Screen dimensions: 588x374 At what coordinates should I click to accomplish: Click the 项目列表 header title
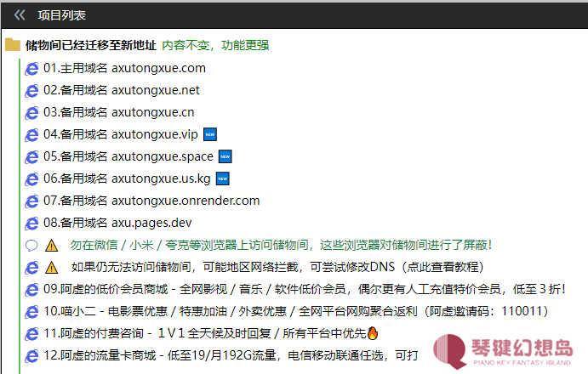pyautogui.click(x=61, y=15)
